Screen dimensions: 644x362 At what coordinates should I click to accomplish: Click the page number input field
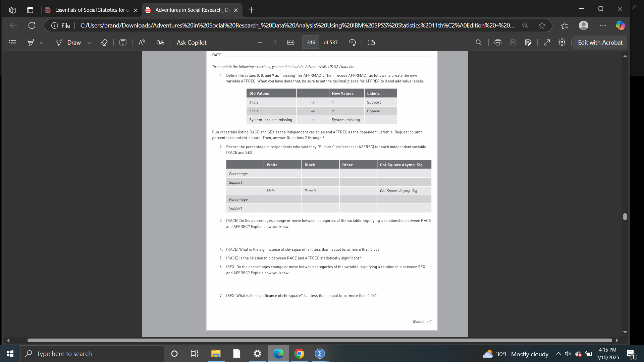click(x=311, y=43)
